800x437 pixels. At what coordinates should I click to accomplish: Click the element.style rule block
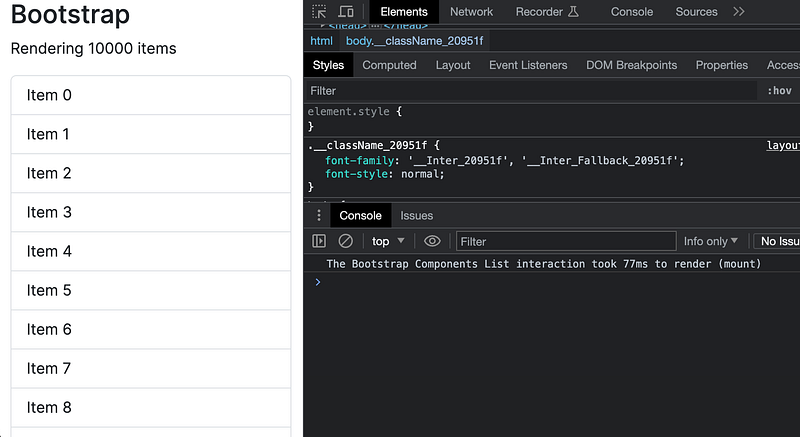tap(552, 119)
